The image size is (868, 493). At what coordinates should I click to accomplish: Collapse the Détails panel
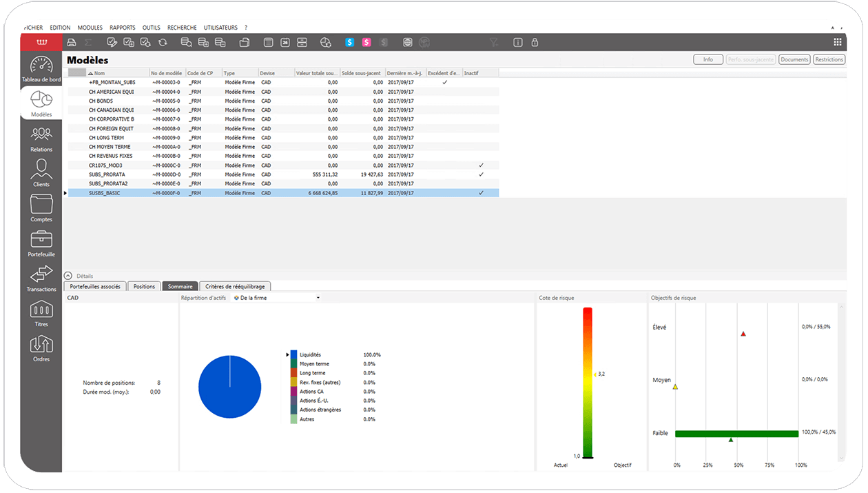coord(68,276)
